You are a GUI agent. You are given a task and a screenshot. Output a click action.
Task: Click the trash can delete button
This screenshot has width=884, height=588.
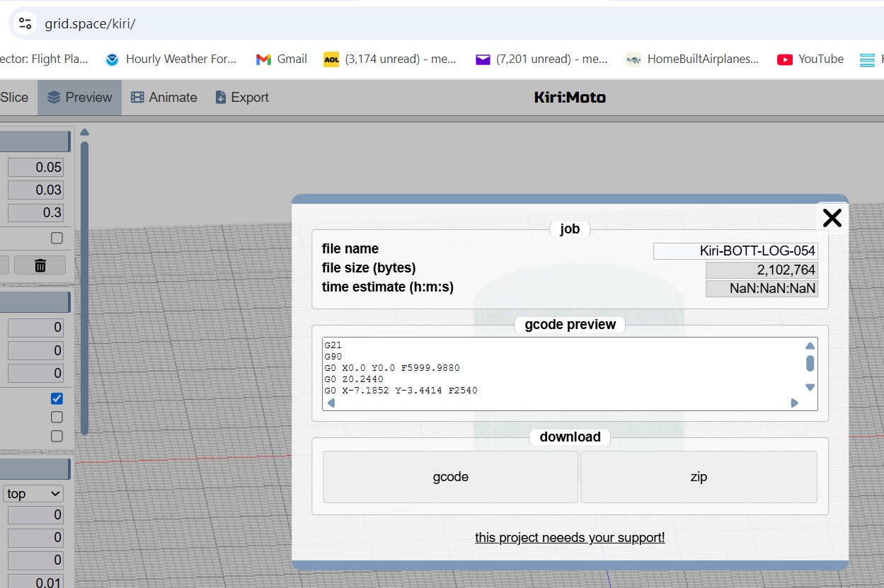pos(40,265)
